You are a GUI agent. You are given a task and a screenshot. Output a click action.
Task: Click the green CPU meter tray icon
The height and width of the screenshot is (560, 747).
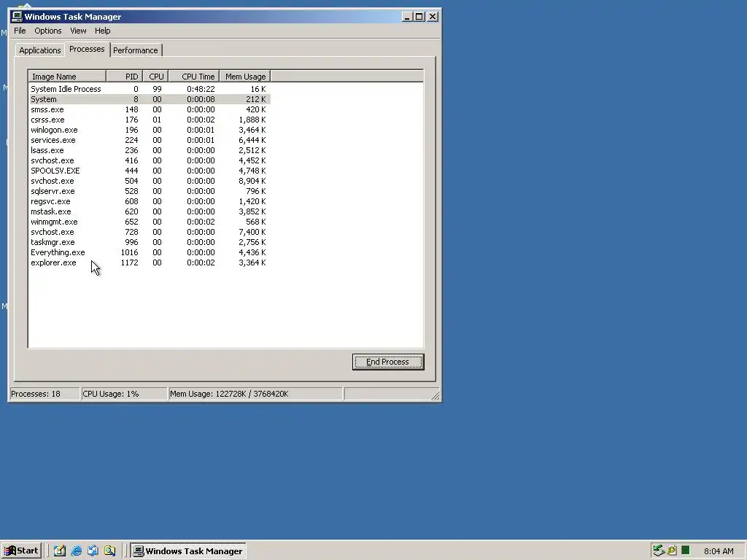[x=686, y=551]
